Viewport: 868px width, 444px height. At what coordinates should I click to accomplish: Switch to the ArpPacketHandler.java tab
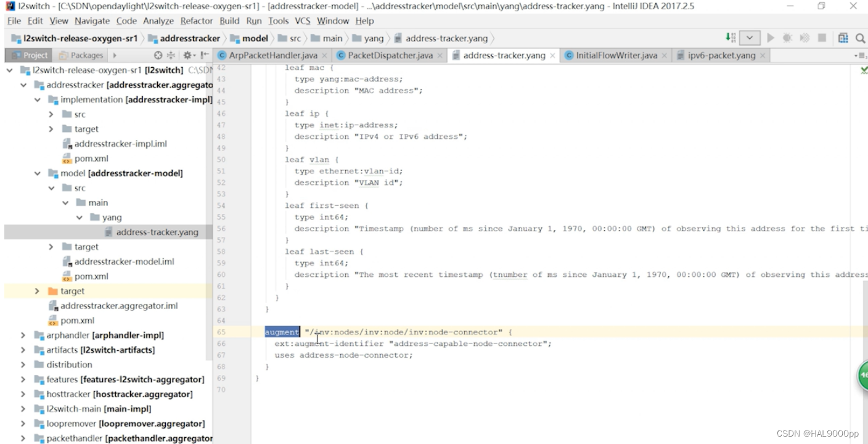click(x=273, y=55)
